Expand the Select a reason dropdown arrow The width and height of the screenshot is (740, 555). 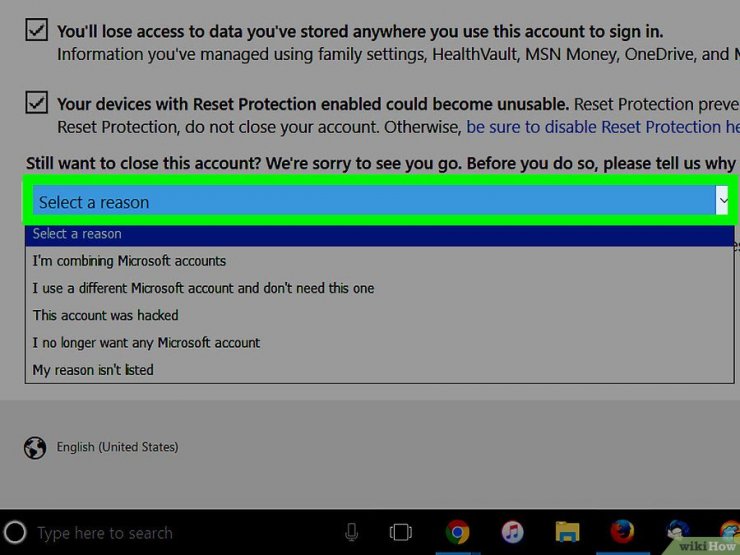[x=722, y=200]
